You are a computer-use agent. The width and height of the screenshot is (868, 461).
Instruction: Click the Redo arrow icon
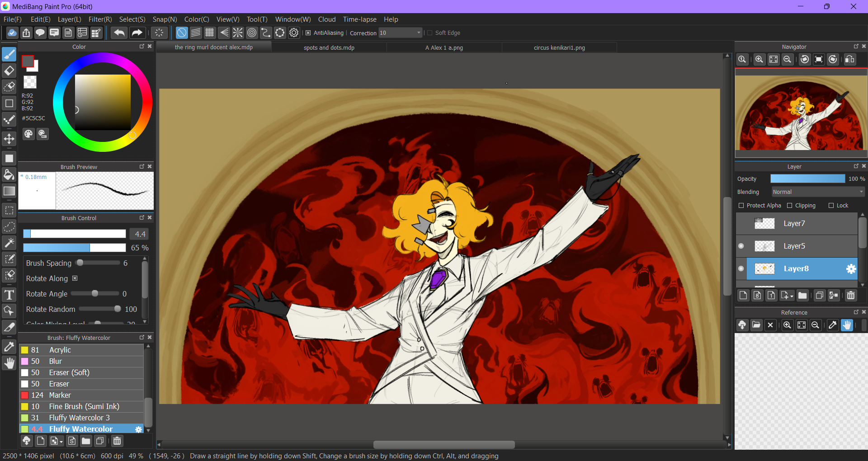pyautogui.click(x=137, y=33)
